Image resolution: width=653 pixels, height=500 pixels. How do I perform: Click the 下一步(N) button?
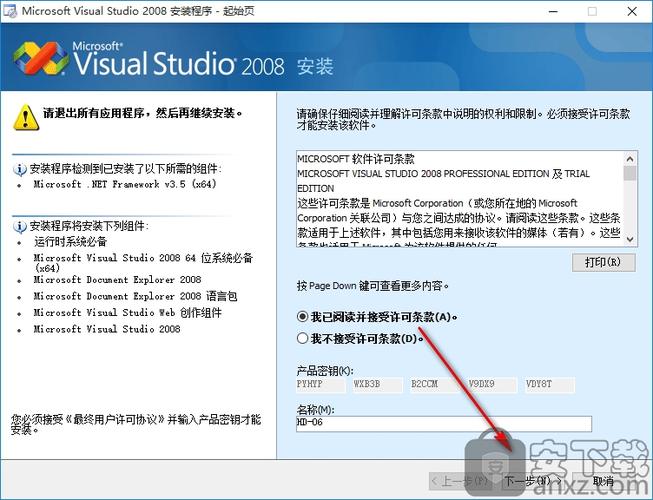[532, 481]
